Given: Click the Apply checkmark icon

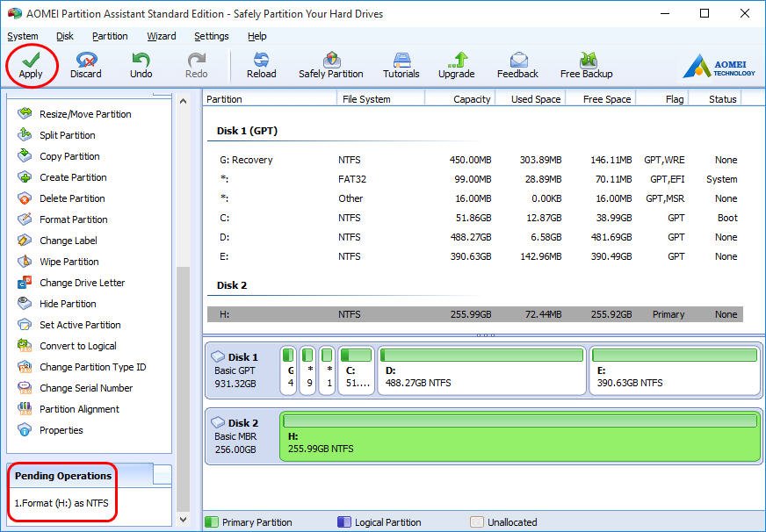Looking at the screenshot, I should point(31,60).
